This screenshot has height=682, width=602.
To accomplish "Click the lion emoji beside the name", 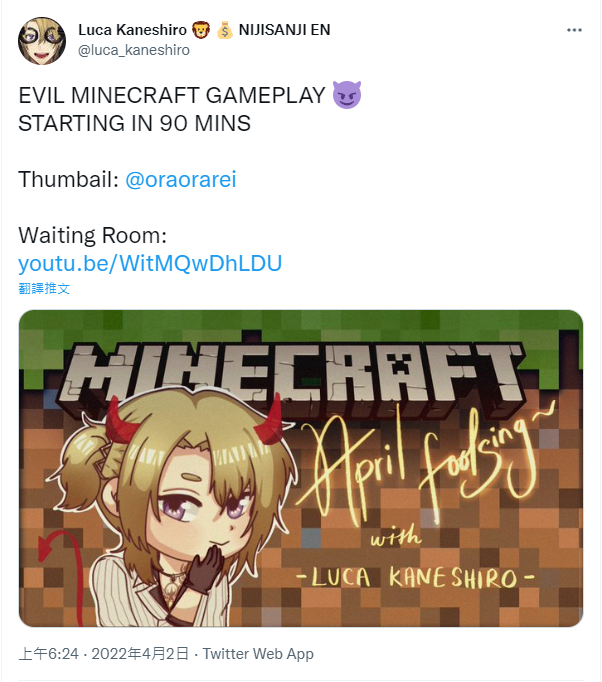I will [x=201, y=30].
